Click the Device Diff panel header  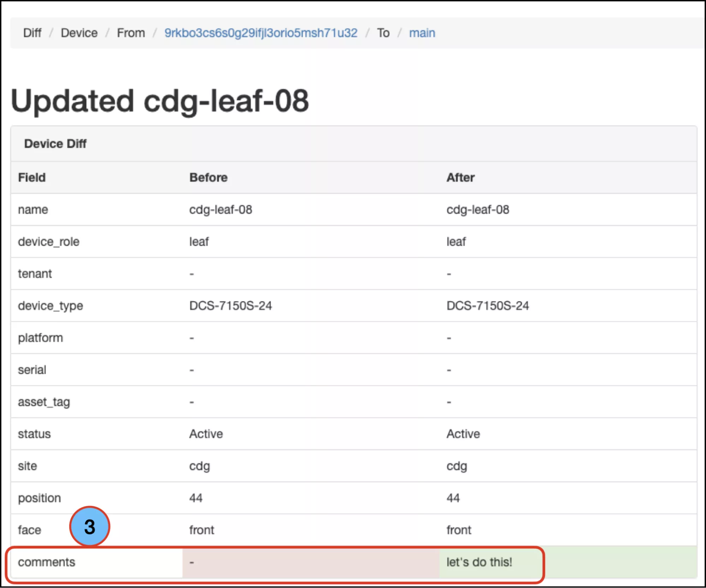pyautogui.click(x=55, y=144)
